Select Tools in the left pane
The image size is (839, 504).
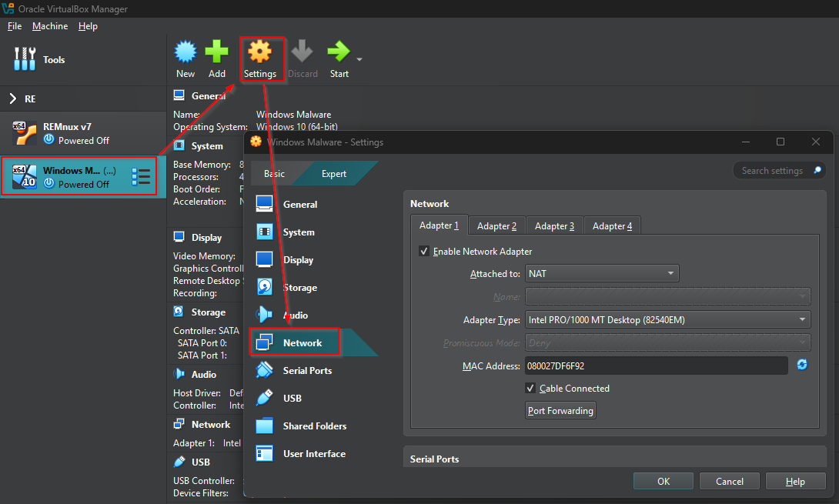pos(83,59)
